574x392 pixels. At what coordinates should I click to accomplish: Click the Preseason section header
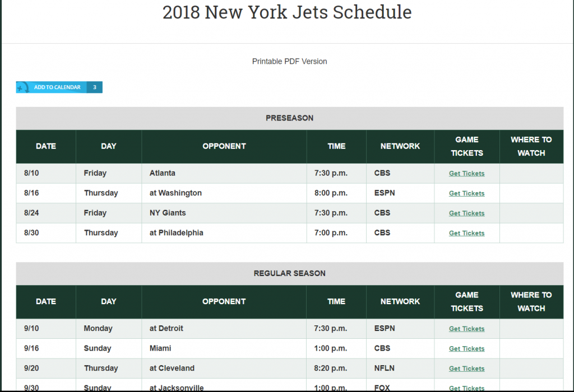coord(289,118)
